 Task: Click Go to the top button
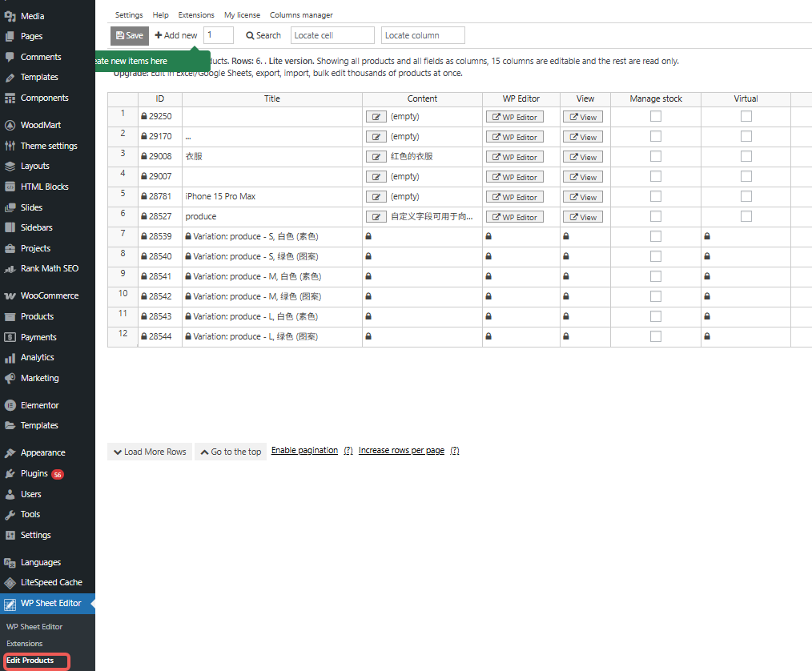[231, 452]
